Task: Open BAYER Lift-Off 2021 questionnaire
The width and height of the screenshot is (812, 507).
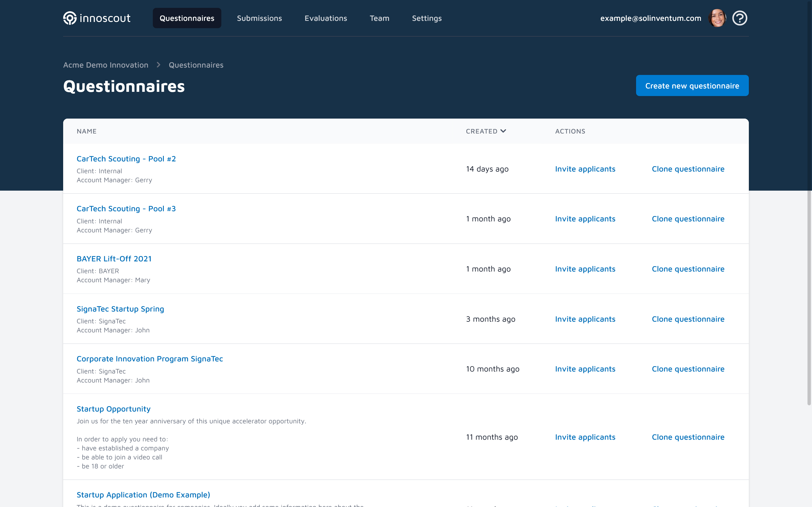Action: 114,259
